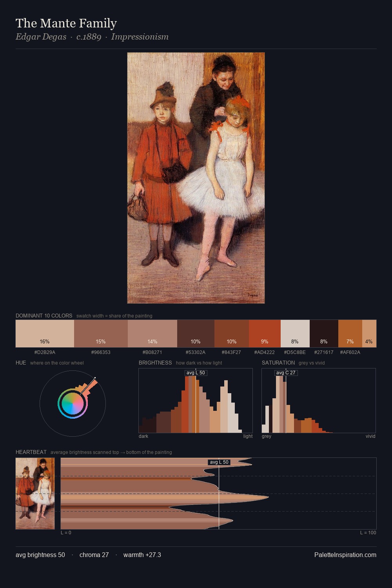392x588 pixels.
Task: Click the BRIGHTNESS section heading
Action: 155,363
